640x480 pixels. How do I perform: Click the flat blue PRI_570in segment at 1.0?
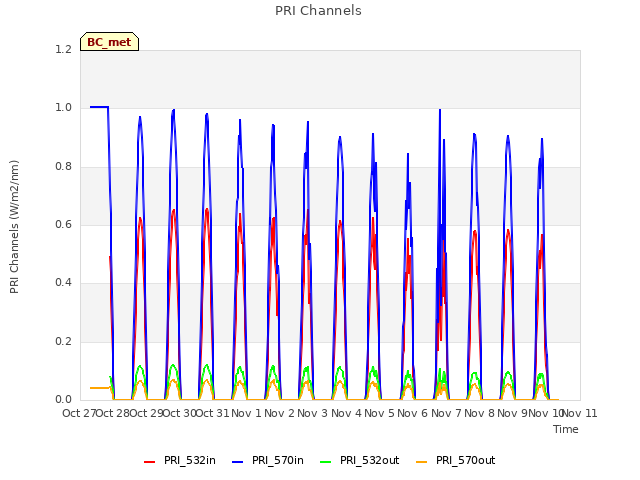click(99, 107)
